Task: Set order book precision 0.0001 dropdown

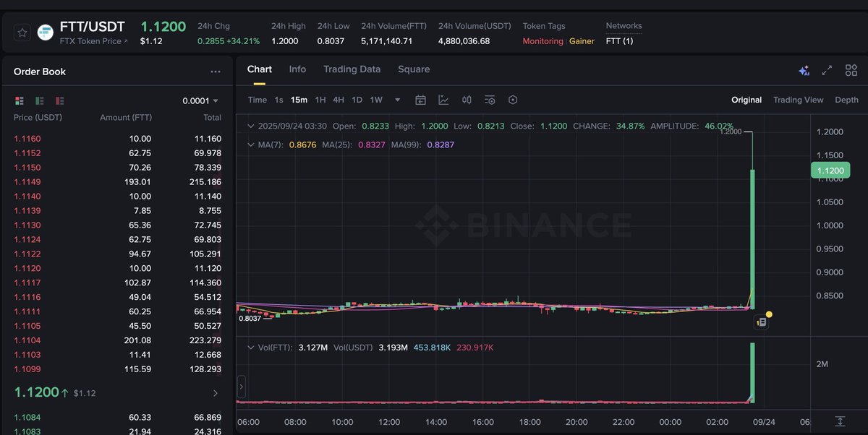Action: pos(200,100)
